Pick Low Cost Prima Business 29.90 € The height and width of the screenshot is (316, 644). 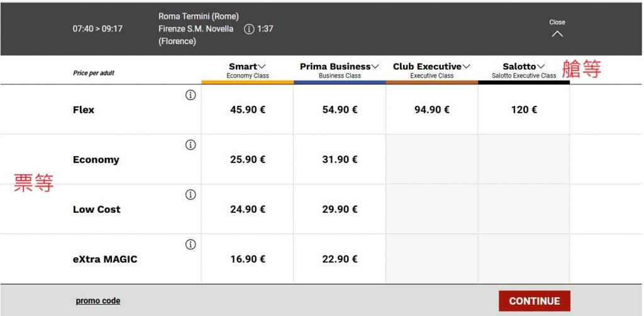coord(340,209)
